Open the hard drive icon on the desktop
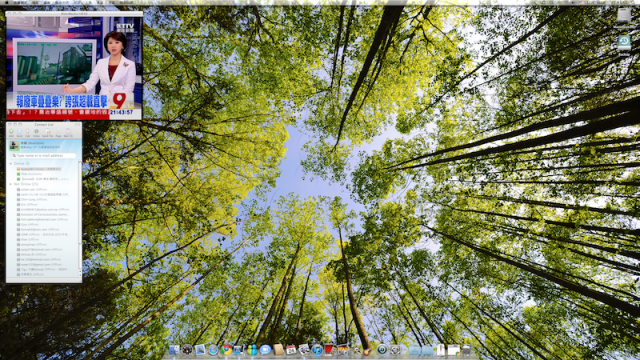Screen dimensions: 640x360 (624, 16)
